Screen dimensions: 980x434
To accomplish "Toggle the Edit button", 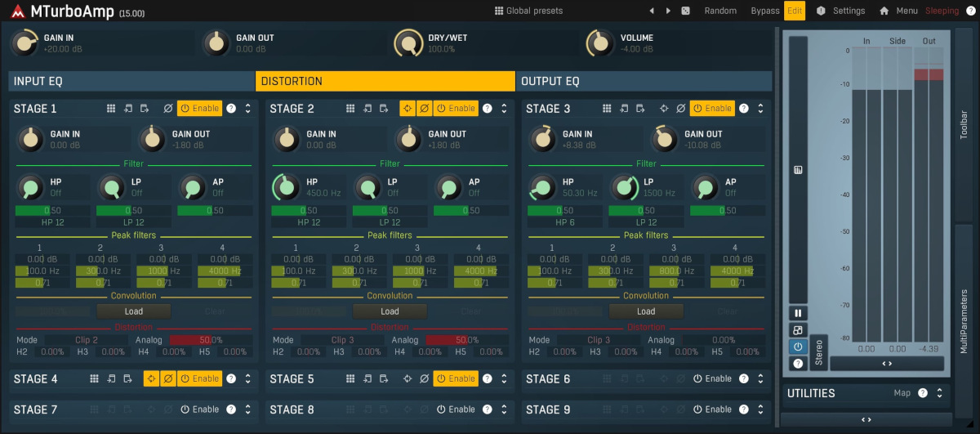I will click(x=795, y=11).
